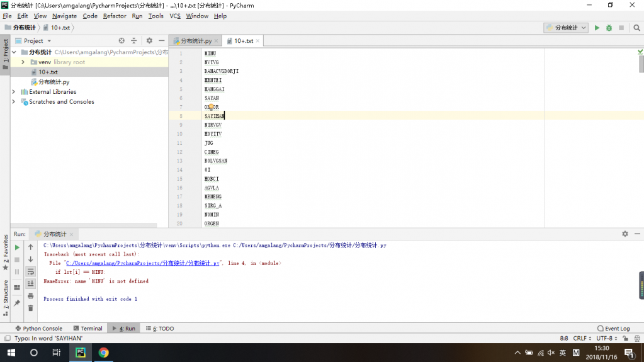Click line 13 text BOLVGSAN in editor
Screen dimensions: 644x362
[216, 161]
